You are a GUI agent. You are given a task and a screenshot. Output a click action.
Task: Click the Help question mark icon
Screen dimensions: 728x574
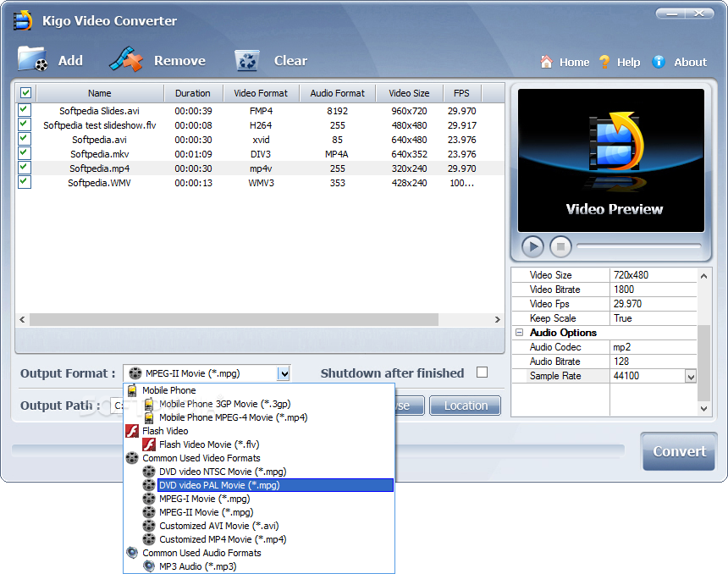604,62
